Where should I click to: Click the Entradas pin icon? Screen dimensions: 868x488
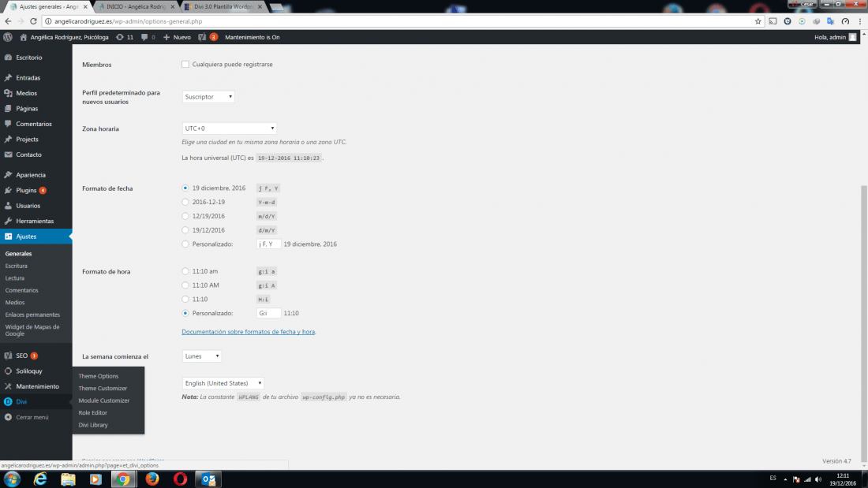click(9, 78)
